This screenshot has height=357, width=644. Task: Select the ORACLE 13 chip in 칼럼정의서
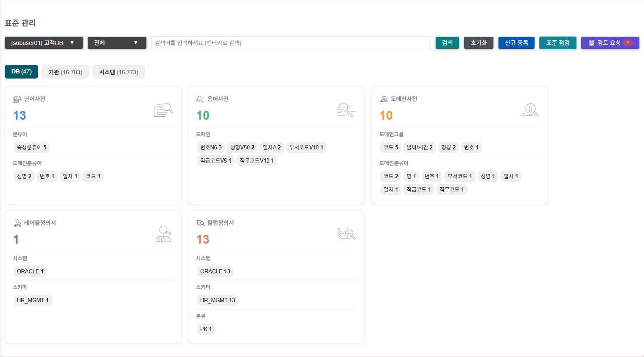215,271
